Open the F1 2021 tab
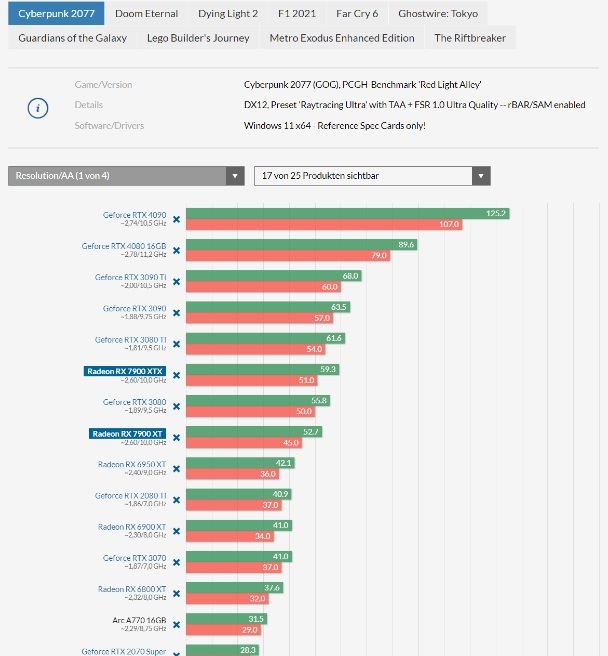Image resolution: width=608 pixels, height=656 pixels. point(297,13)
